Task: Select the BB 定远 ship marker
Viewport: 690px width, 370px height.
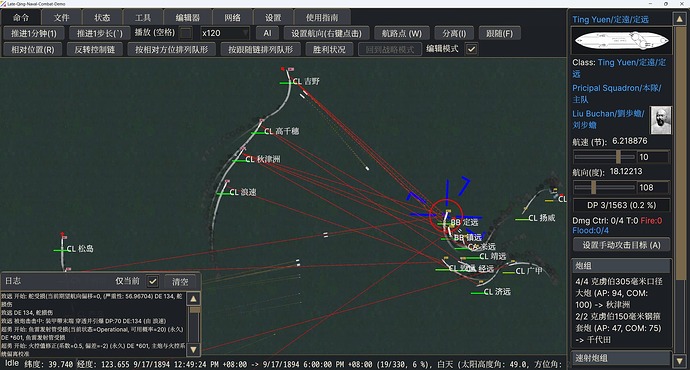Action: [464, 223]
